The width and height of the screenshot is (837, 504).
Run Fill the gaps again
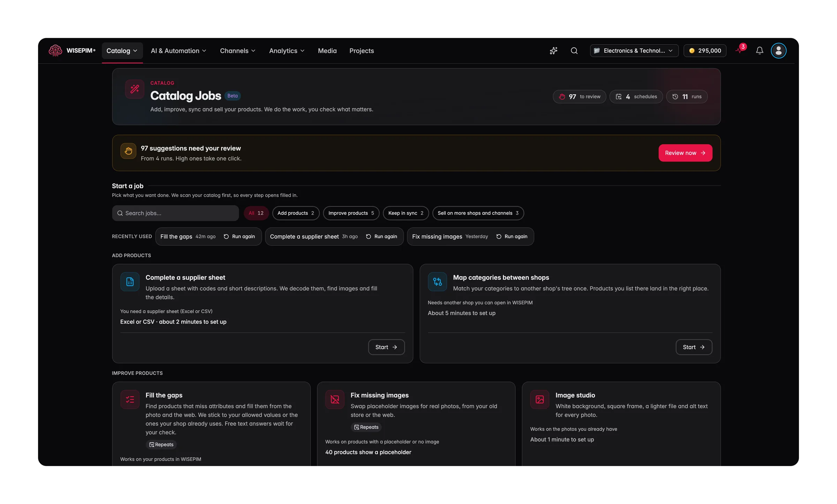[x=239, y=236]
